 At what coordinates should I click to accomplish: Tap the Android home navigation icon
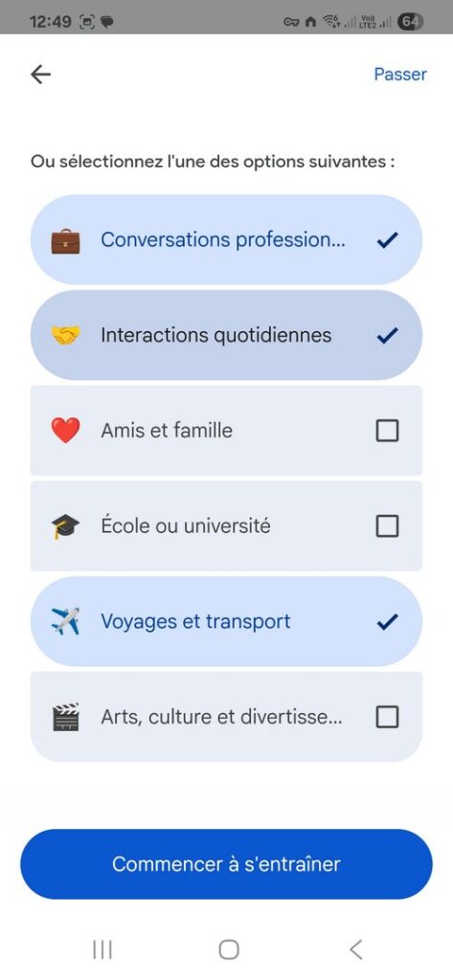click(x=229, y=949)
